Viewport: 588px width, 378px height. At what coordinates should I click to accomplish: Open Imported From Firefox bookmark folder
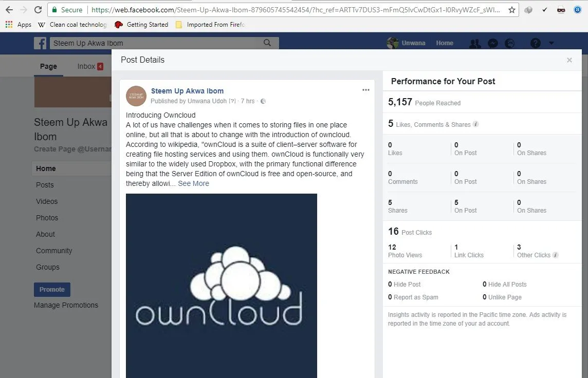pyautogui.click(x=210, y=24)
